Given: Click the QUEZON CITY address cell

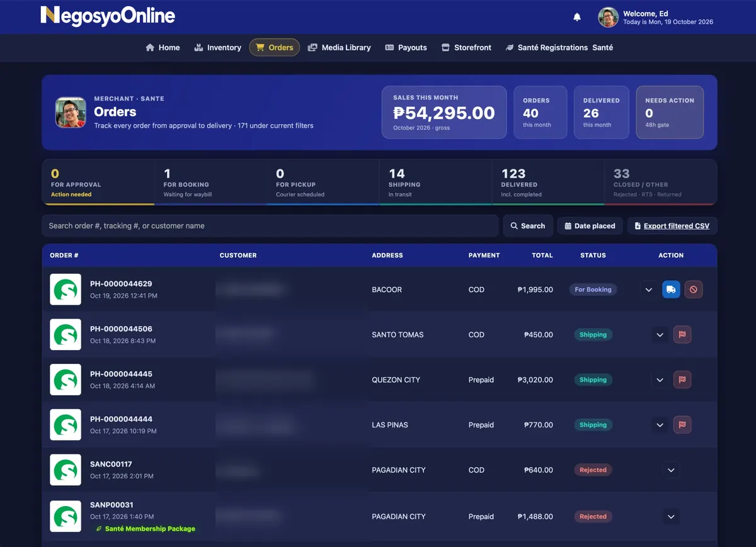Looking at the screenshot, I should click(x=396, y=380).
